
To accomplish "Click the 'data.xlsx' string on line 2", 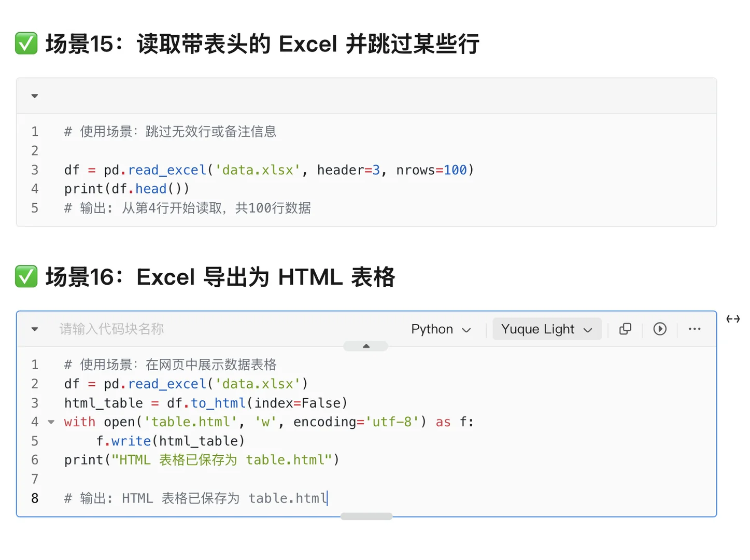I will coord(259,384).
